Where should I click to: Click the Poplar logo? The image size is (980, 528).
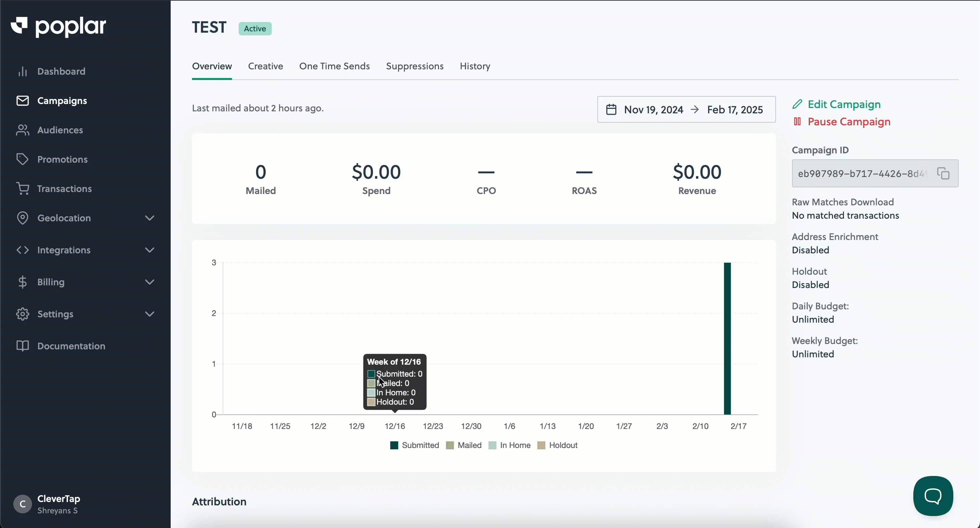point(58,27)
